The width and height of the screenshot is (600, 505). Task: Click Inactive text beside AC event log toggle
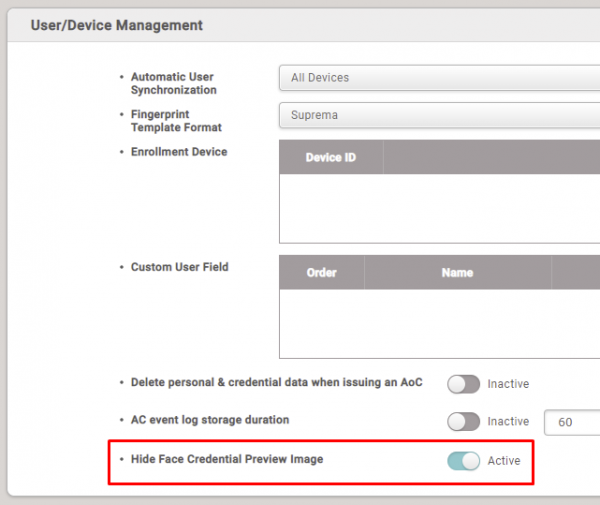click(x=508, y=422)
